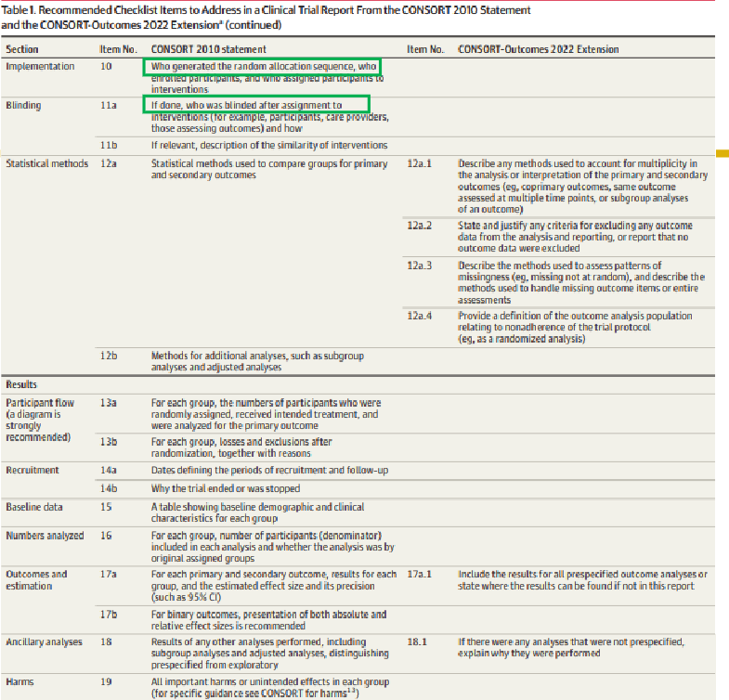The image size is (729, 700).
Task: Select item number '14b'
Action: 109,489
